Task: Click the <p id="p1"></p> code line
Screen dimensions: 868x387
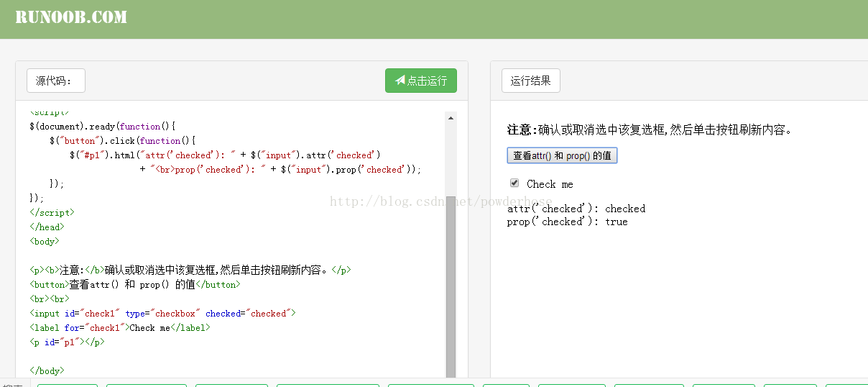Action: 67,342
